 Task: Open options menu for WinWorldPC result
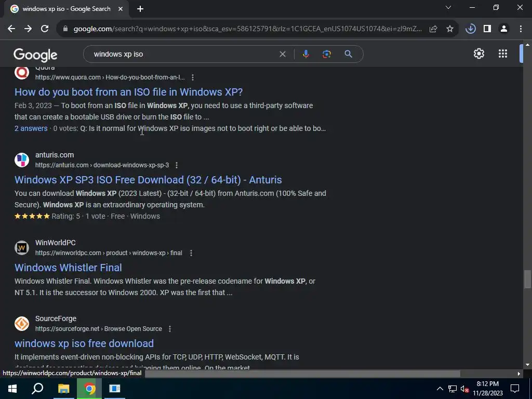[x=191, y=253]
